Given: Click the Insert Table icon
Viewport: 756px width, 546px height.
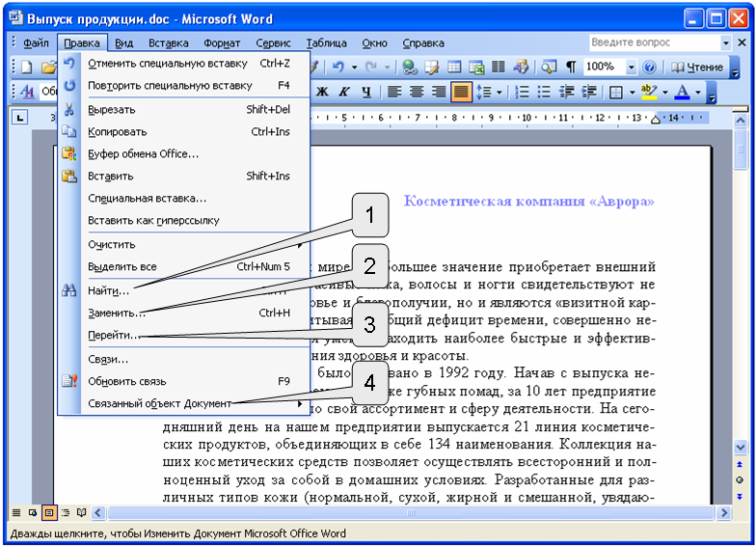Looking at the screenshot, I should coord(454,68).
